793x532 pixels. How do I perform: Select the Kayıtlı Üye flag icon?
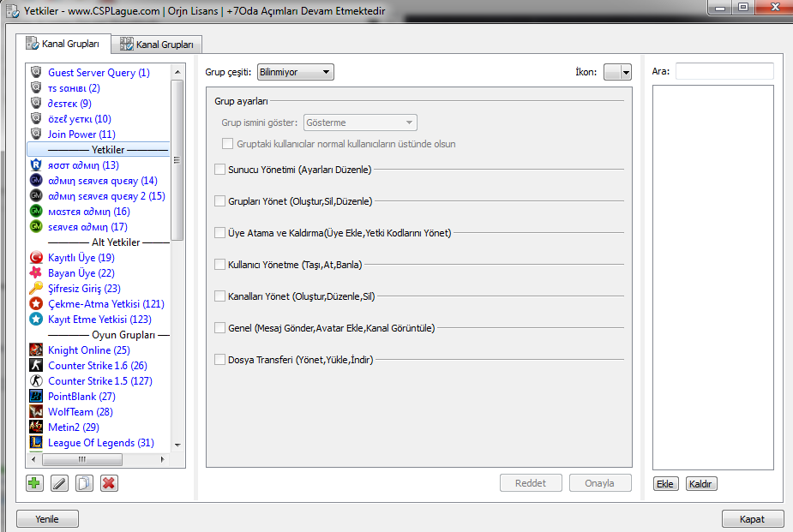(x=36, y=258)
